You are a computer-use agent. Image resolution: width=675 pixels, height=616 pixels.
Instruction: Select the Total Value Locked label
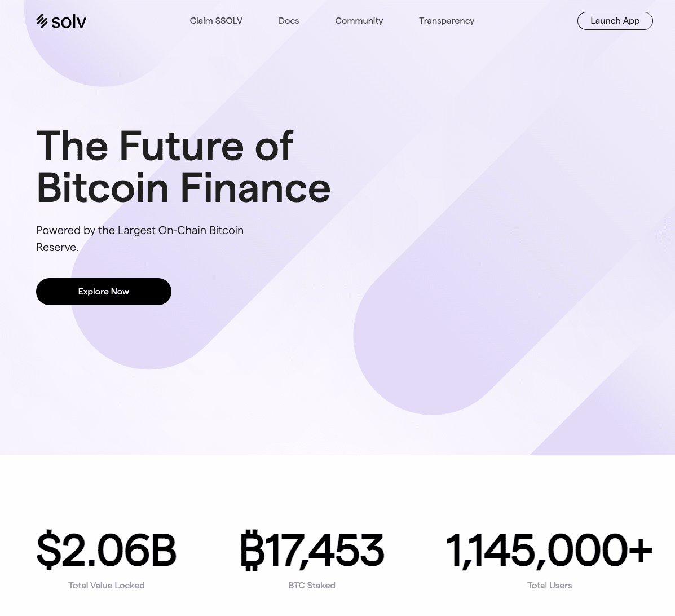point(107,586)
